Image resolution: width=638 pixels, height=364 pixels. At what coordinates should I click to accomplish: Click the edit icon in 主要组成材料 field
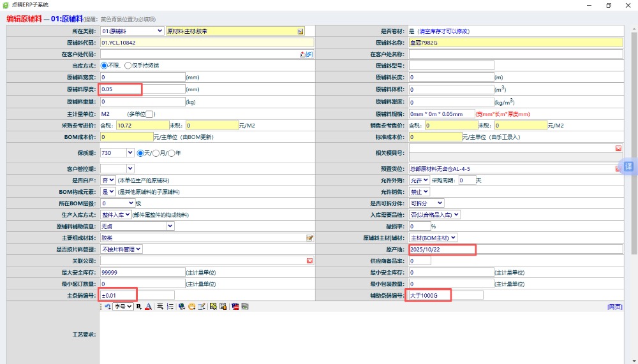(x=310, y=238)
